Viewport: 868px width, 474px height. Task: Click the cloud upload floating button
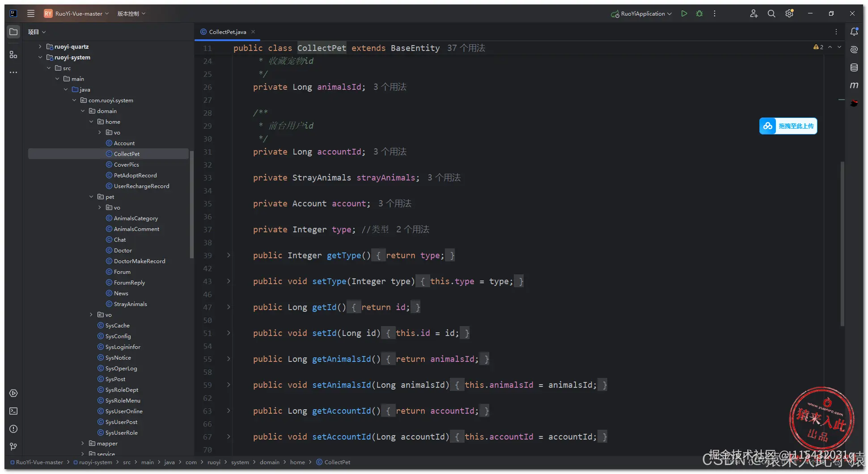point(788,126)
